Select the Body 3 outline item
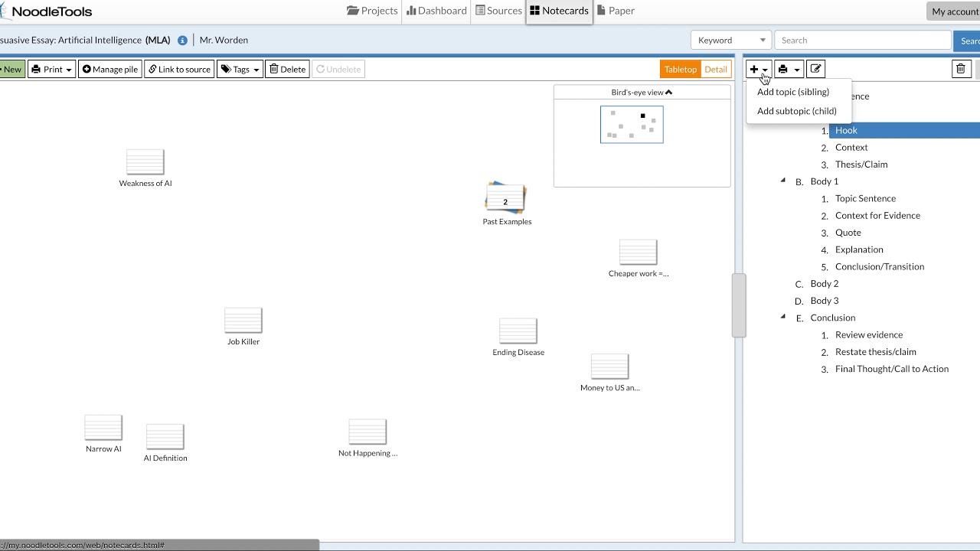This screenshot has width=980, height=551. pyautogui.click(x=825, y=301)
